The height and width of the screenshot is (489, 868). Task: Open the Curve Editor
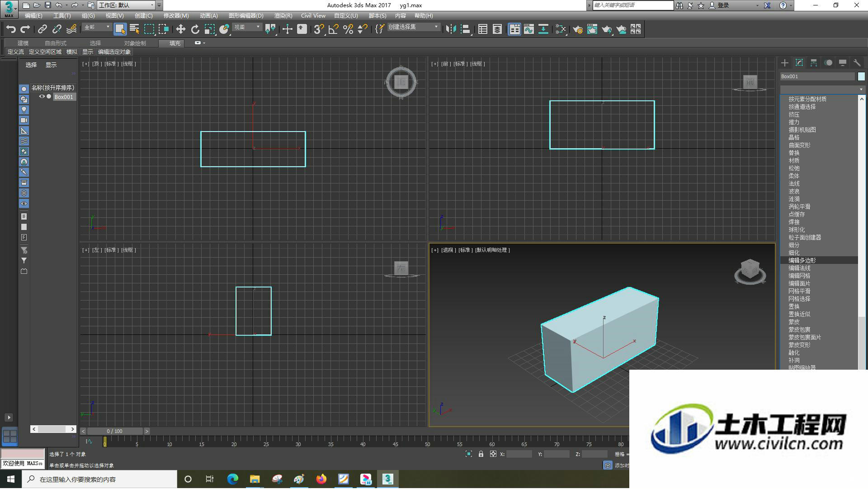(x=529, y=29)
